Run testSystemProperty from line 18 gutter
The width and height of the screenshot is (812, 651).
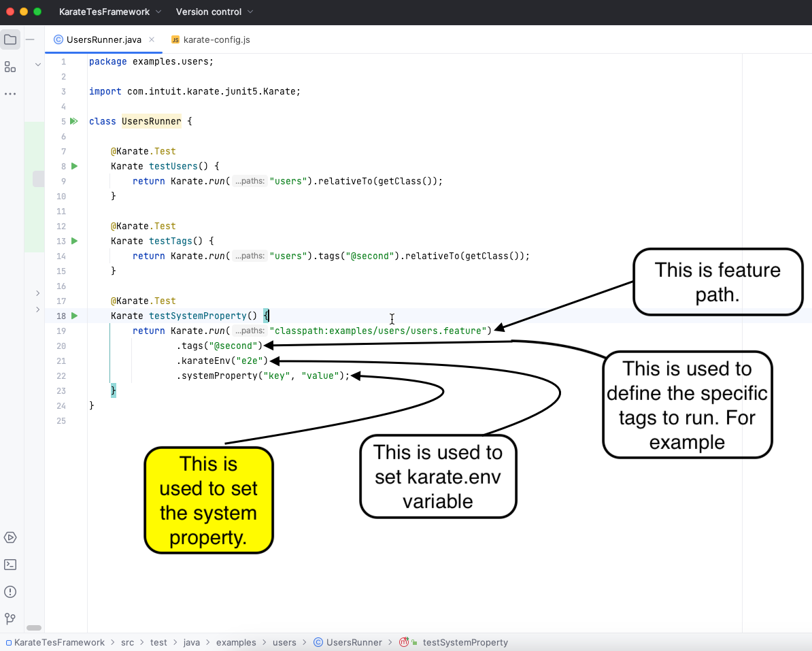(x=74, y=316)
